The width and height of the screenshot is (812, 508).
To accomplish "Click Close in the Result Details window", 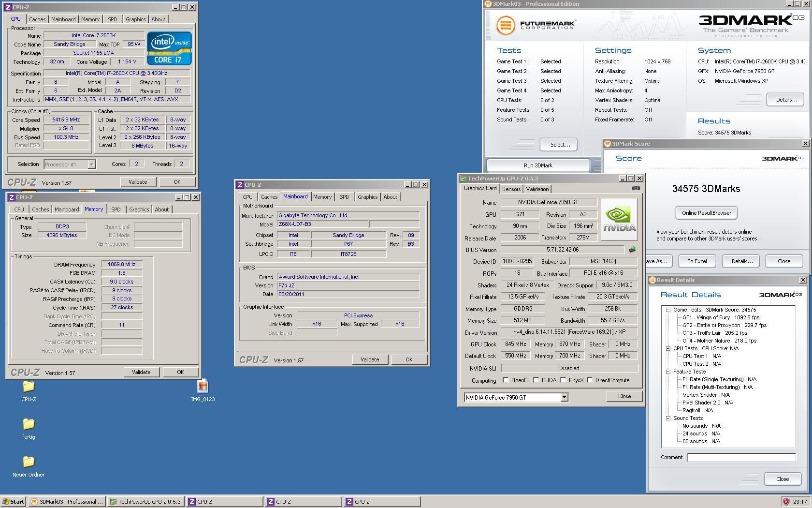I will point(783,479).
